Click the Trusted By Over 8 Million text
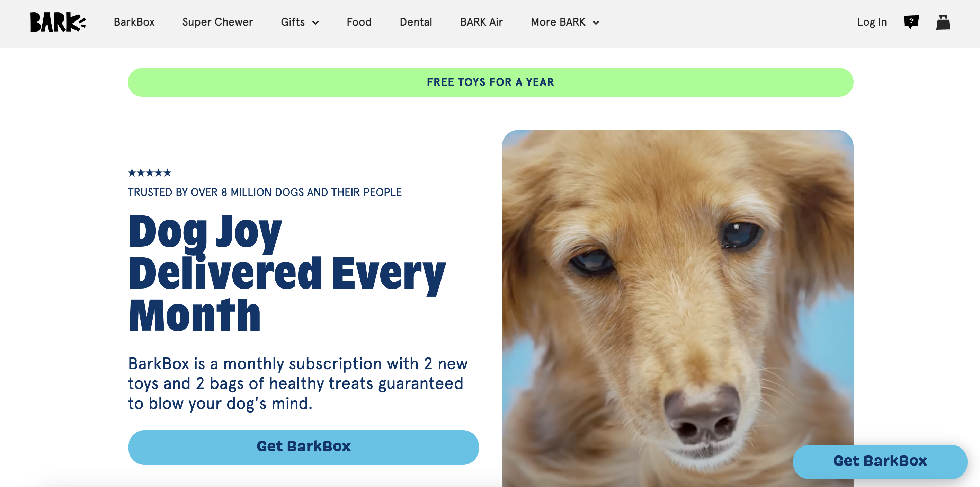The height and width of the screenshot is (487, 980). coord(265,192)
